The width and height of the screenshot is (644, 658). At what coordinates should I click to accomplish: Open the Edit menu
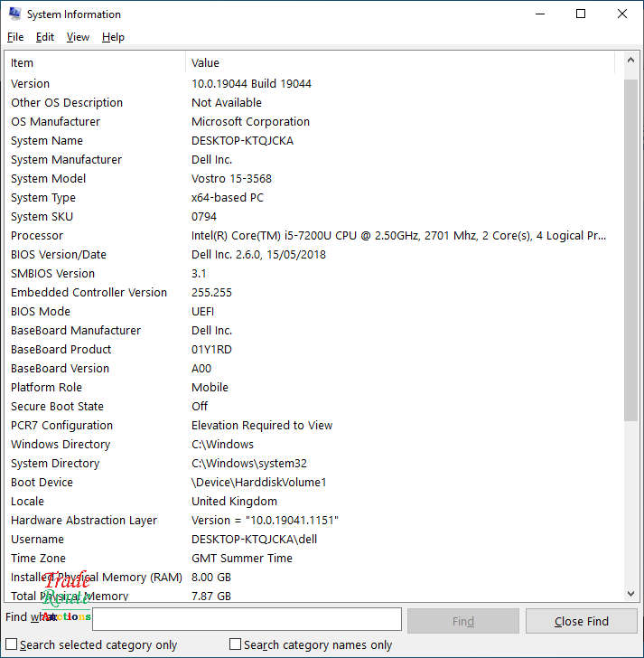point(45,37)
